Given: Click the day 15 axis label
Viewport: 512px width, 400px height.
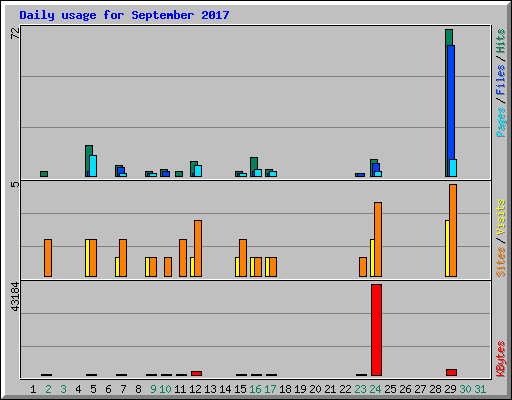Looking at the screenshot, I should pos(240,389).
